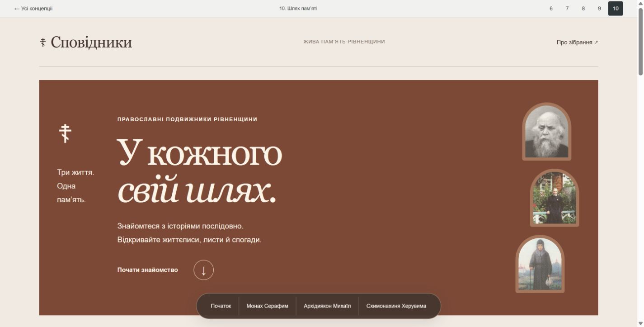Select active concept page 10
The image size is (644, 327).
(616, 9)
